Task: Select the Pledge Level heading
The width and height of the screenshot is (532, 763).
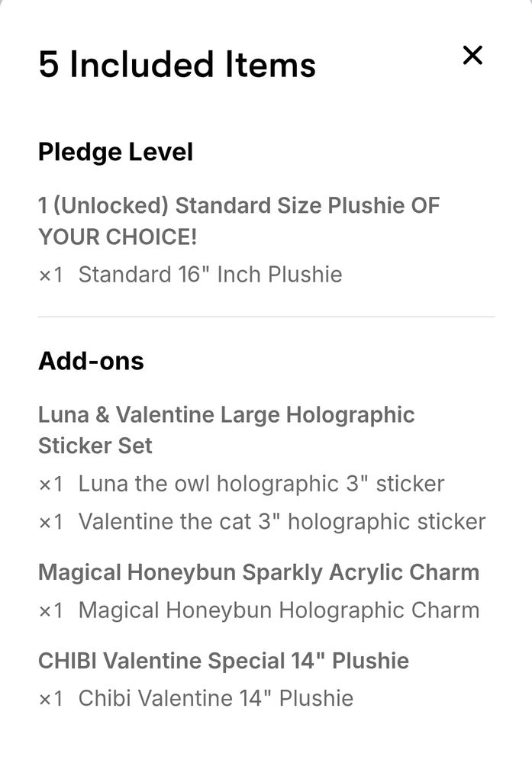Action: [x=116, y=153]
